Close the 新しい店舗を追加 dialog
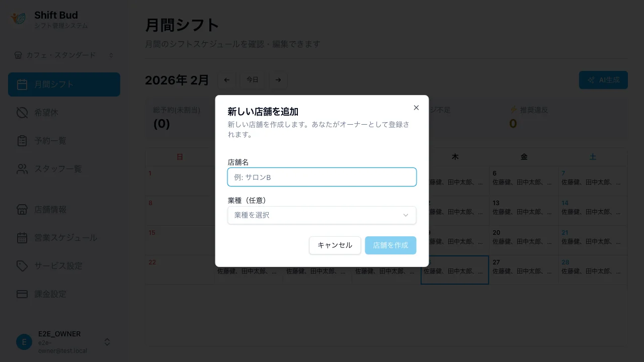Image resolution: width=644 pixels, height=362 pixels. pos(416,108)
